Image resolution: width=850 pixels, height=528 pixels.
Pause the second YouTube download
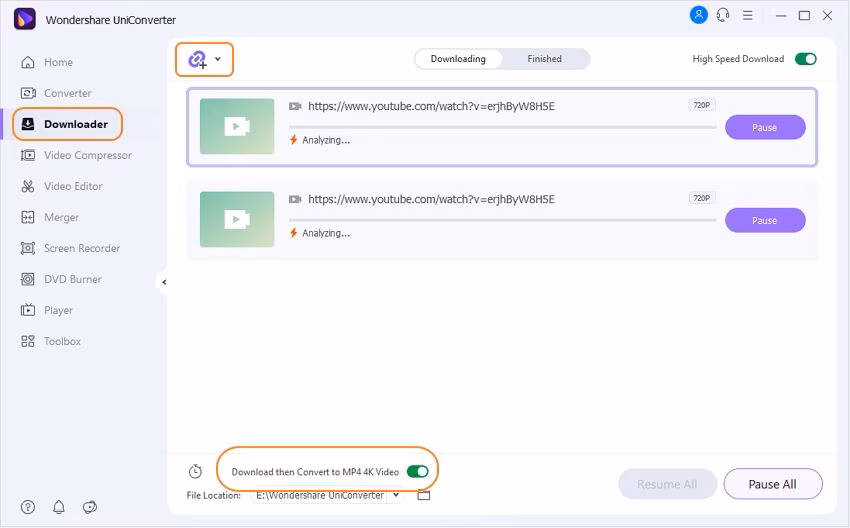765,220
